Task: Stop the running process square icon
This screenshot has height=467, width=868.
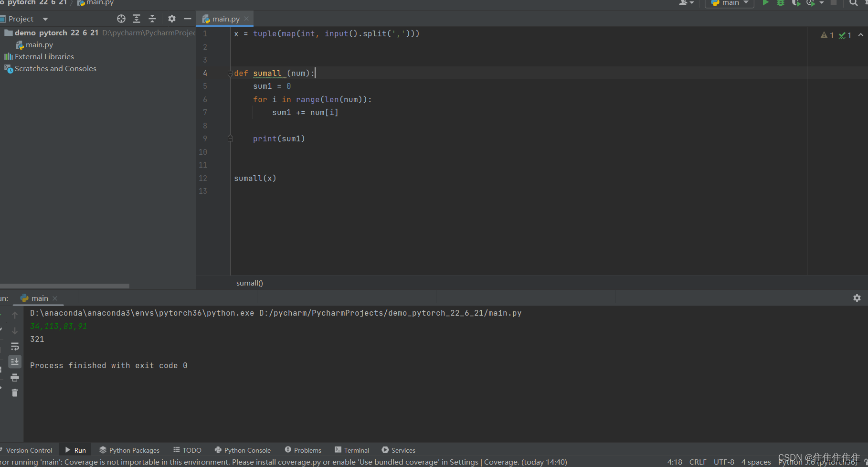Action: coord(834,2)
